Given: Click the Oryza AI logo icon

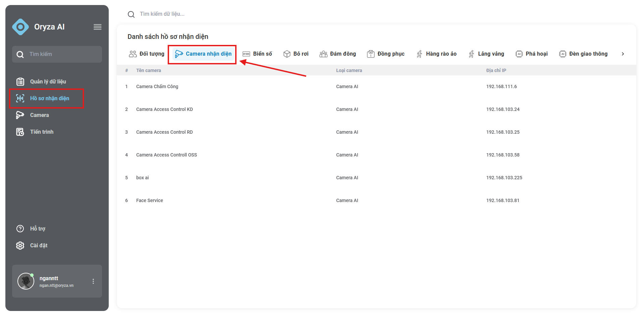Looking at the screenshot, I should (x=20, y=27).
